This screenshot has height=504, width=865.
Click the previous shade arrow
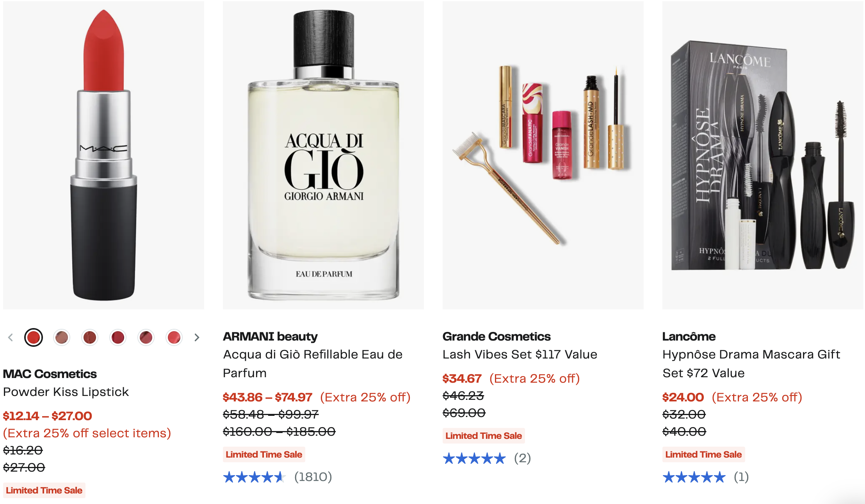point(11,337)
